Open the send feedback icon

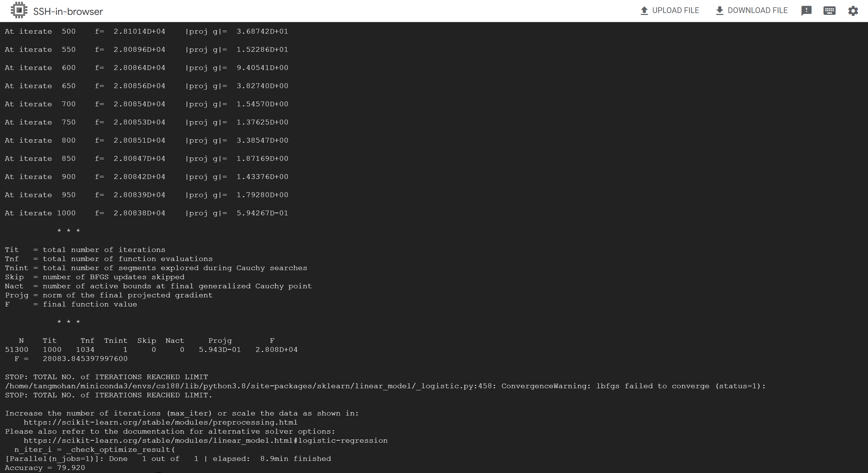pos(806,11)
